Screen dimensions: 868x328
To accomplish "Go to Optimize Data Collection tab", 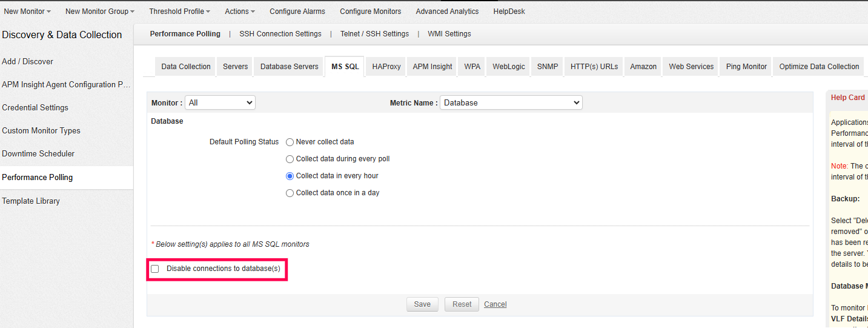I will [x=819, y=67].
